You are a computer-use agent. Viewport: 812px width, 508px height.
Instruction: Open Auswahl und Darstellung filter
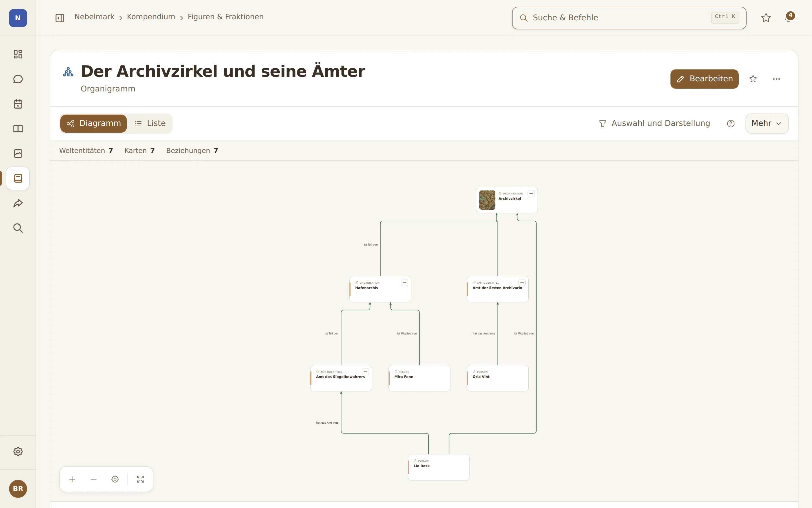pyautogui.click(x=654, y=123)
